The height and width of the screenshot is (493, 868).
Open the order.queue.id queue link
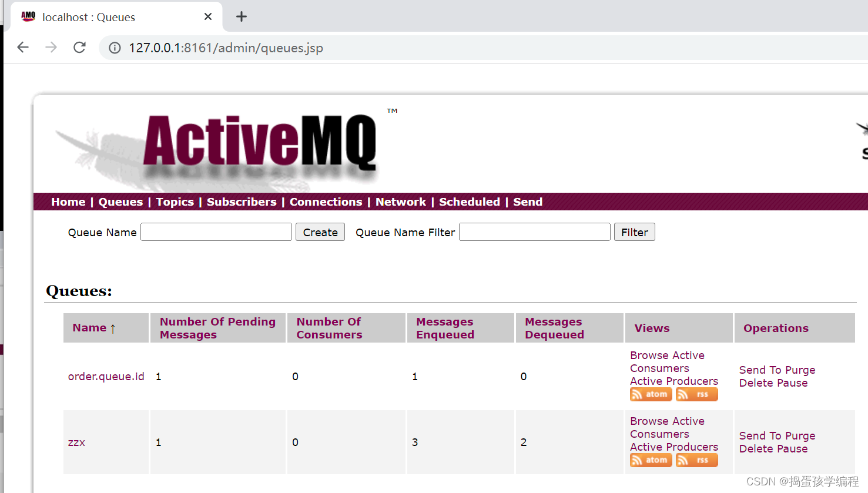point(106,377)
